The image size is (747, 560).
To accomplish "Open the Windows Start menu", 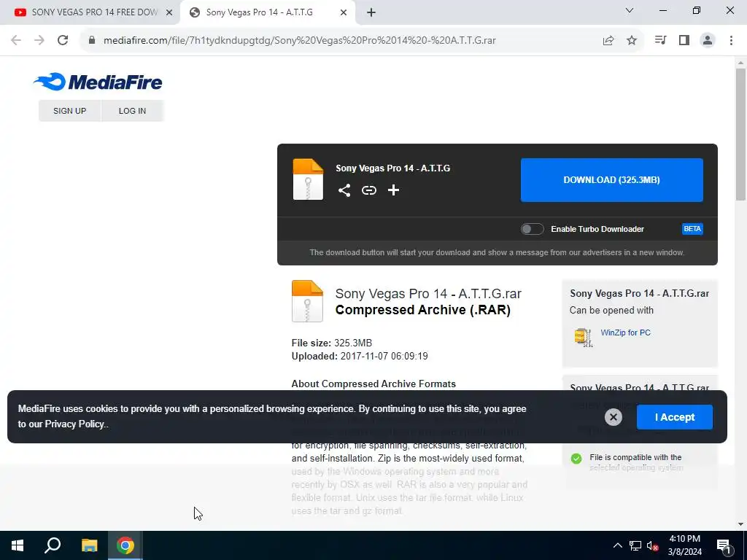I will coord(18,545).
